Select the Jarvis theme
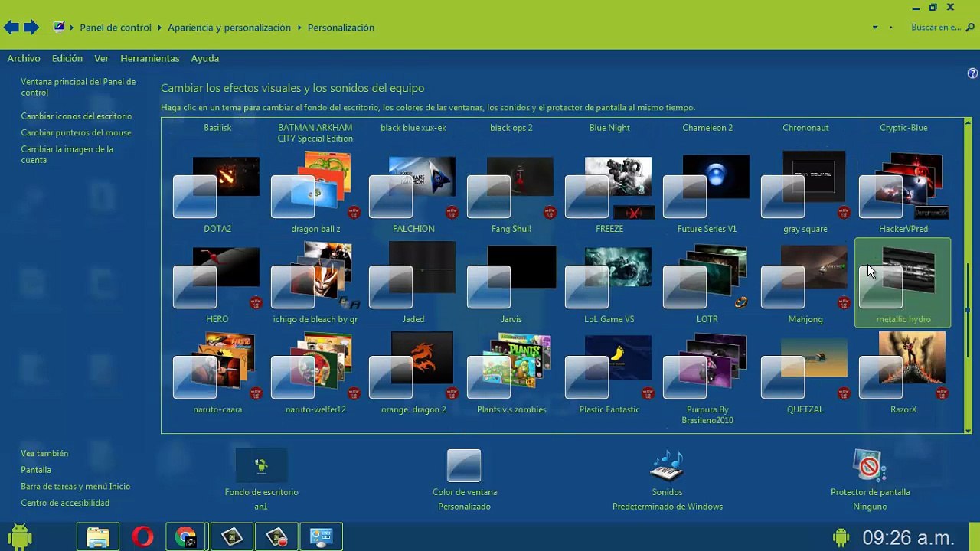The image size is (980, 551). click(x=511, y=283)
